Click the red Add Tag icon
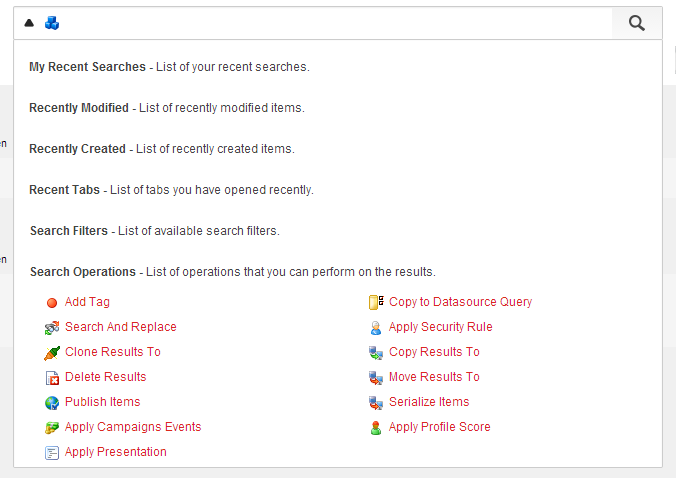 (52, 303)
